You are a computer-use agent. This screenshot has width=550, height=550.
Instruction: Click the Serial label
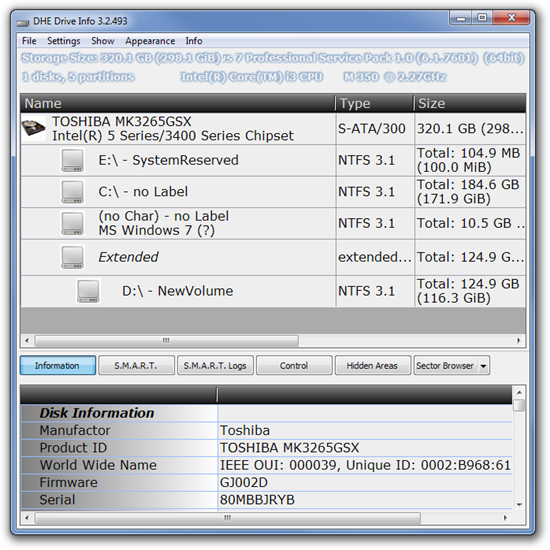tap(57, 500)
